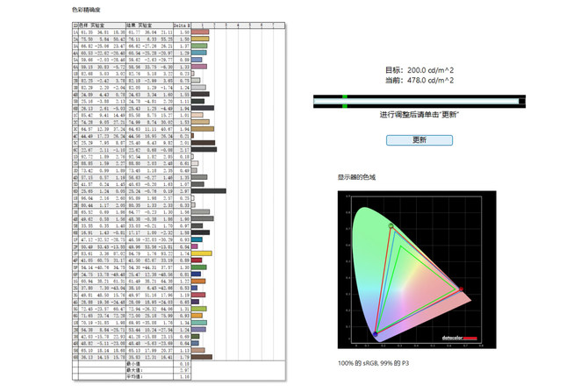Select the bright yellow bar in row 3F
This screenshot has width=588, height=392.
[x=201, y=253]
